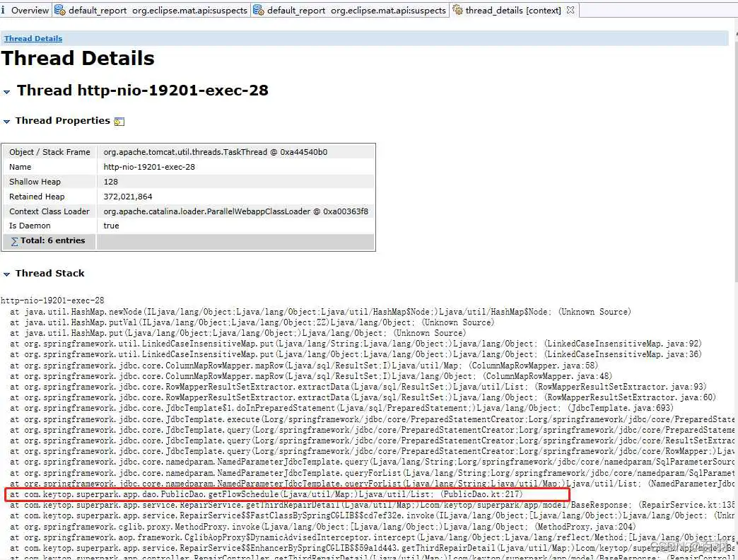Collapse the Thread Stack section
This screenshot has width=738, height=560.
click(7, 274)
